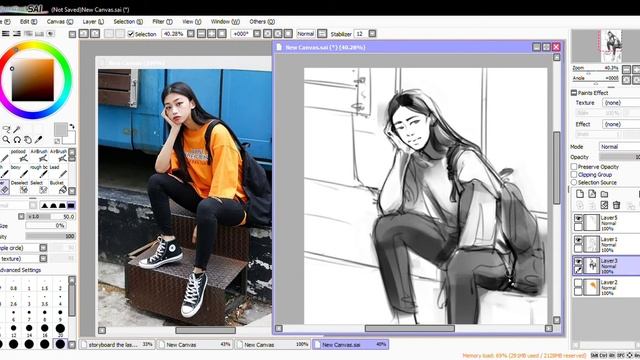Switch to New Canvas tab at 43%
This screenshot has width=640, height=360.
pyautogui.click(x=195, y=344)
